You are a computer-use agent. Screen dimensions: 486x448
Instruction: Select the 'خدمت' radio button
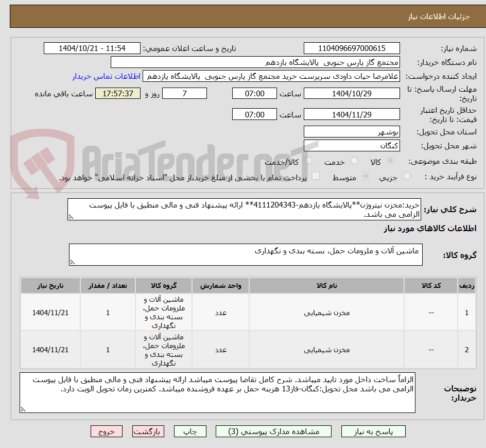tap(354, 161)
